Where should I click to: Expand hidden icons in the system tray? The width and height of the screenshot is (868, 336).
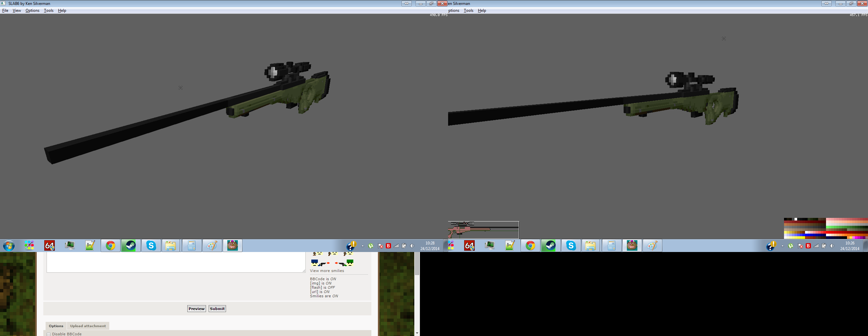[x=362, y=246]
